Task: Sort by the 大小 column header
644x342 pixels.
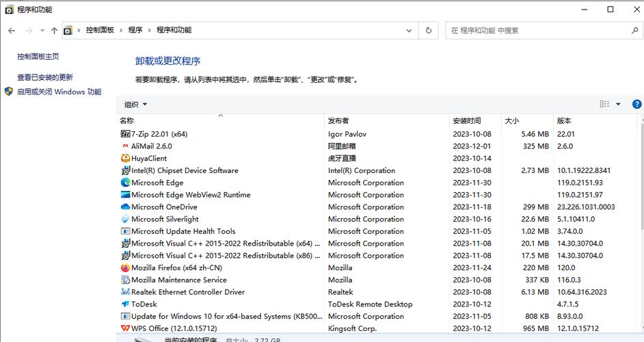Action: point(527,121)
